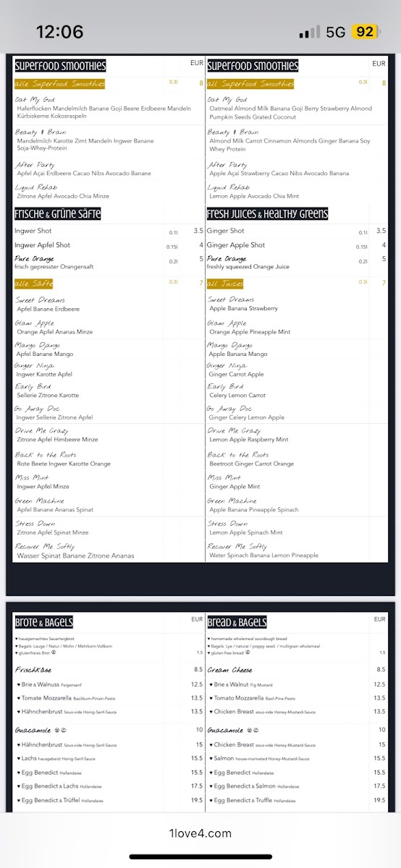
Task: Tap the English Superfood Smoothies header
Action: 253,66
